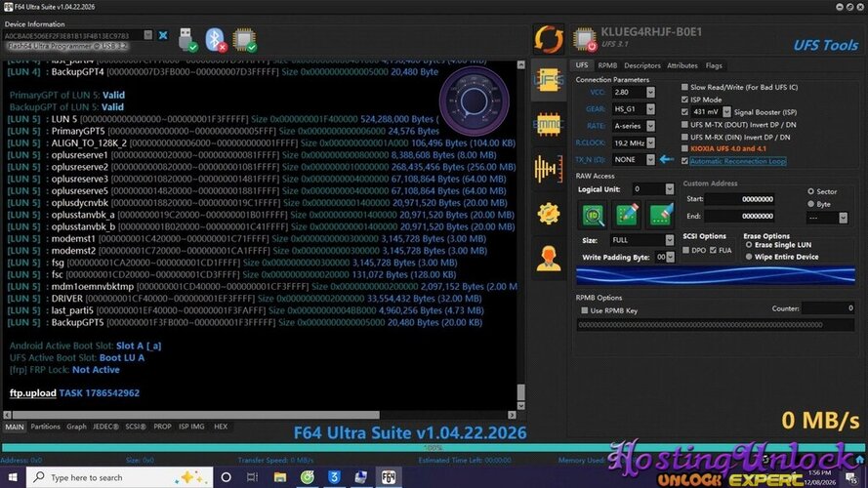Open the 431 mV signal booster dropdown

tap(726, 112)
